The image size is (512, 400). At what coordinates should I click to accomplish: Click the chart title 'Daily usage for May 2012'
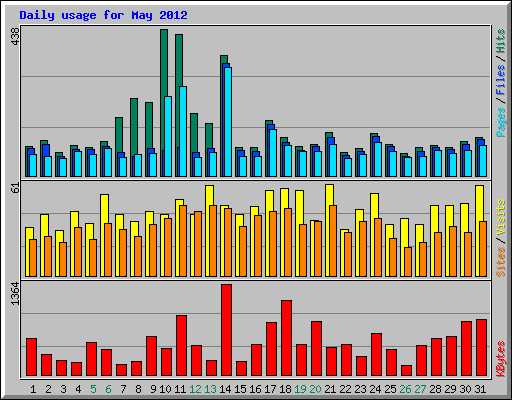point(103,15)
